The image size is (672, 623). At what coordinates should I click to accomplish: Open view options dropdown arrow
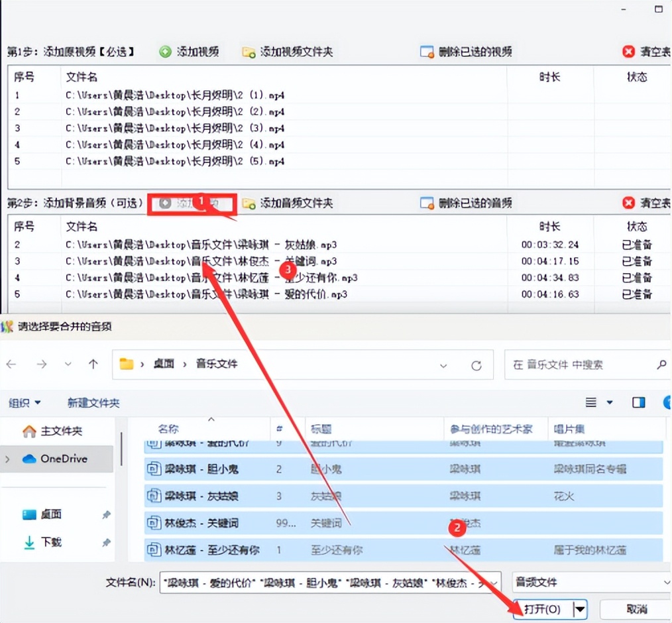610,402
